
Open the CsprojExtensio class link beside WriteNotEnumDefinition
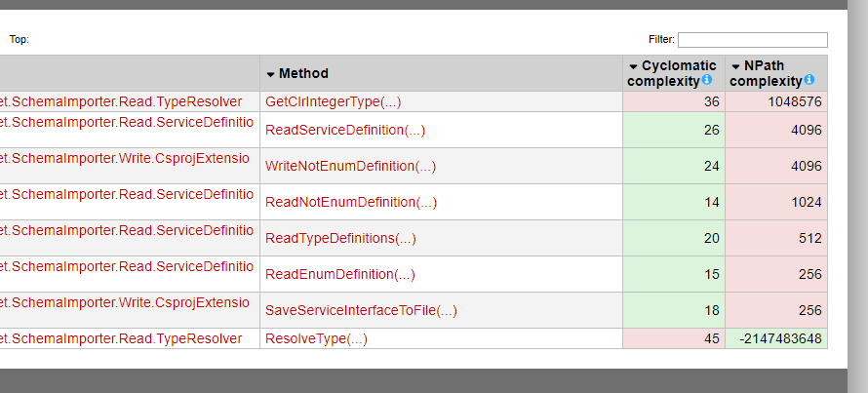click(125, 158)
